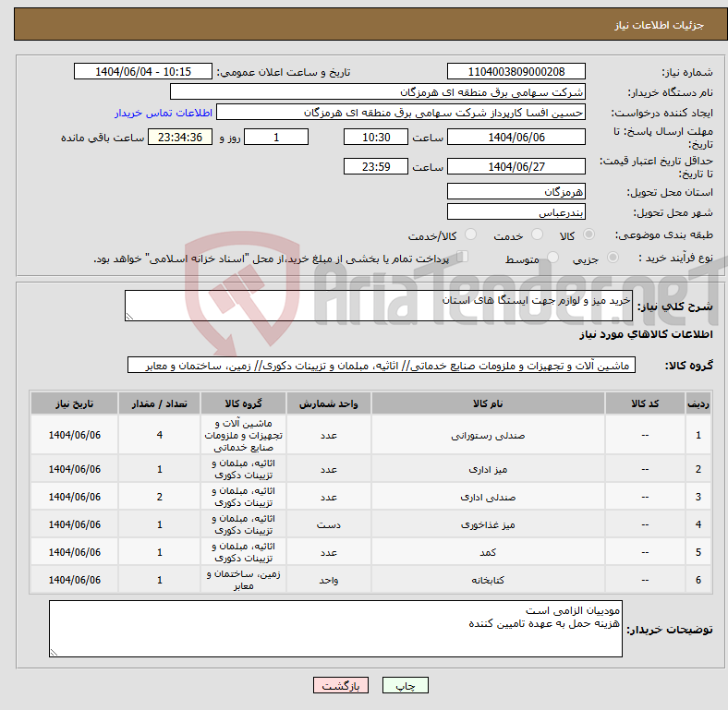
Task: Click row number 5 cell
Action: (x=698, y=552)
